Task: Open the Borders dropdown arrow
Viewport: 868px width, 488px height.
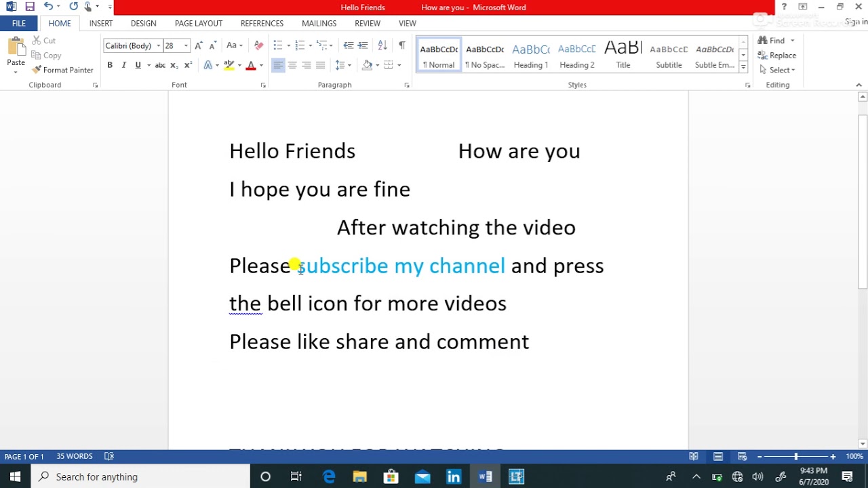Action: click(399, 65)
